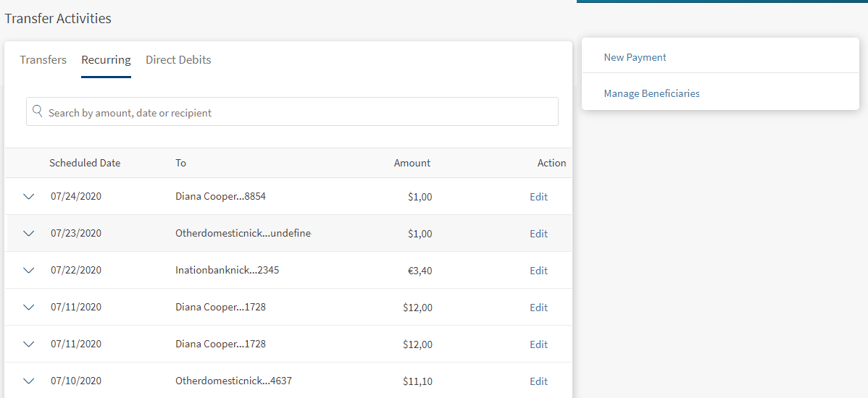Click the Action column header
Screen dimensions: 868x398
point(551,163)
